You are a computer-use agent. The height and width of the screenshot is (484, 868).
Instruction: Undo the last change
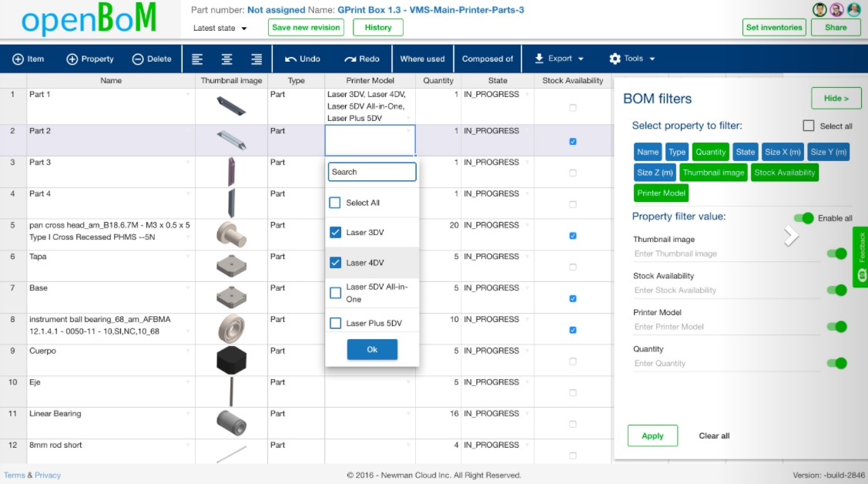click(x=302, y=59)
